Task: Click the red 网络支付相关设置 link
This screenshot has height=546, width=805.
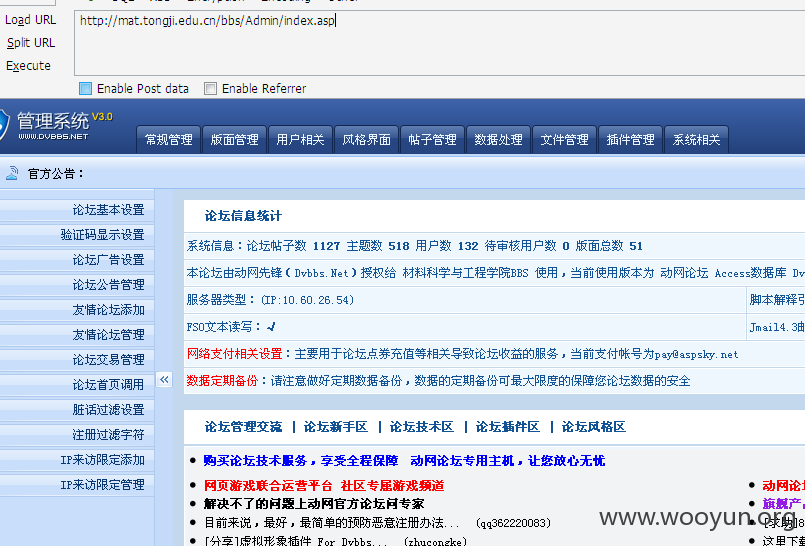Action: [235, 354]
